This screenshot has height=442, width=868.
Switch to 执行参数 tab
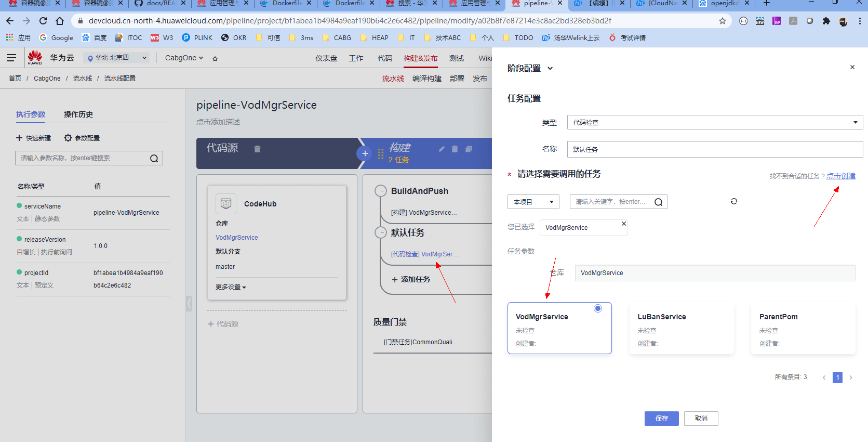click(x=31, y=114)
